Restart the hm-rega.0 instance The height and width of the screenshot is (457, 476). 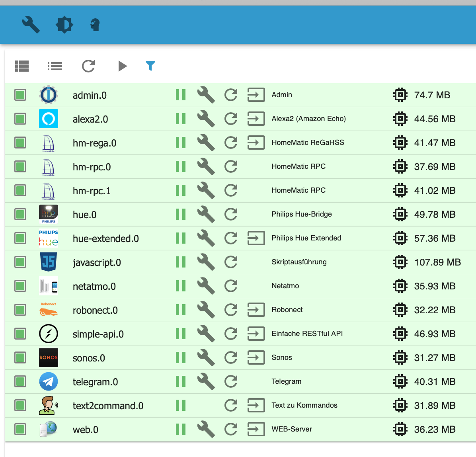tap(231, 143)
